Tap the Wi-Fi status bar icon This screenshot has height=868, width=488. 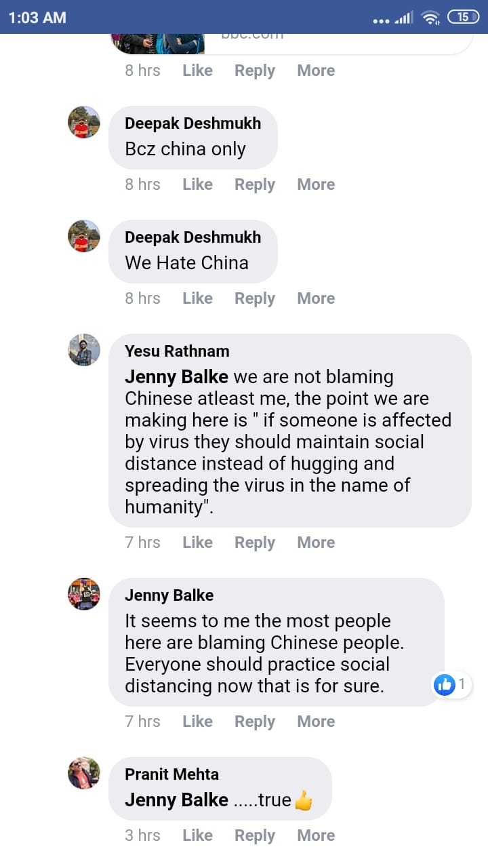click(x=430, y=18)
